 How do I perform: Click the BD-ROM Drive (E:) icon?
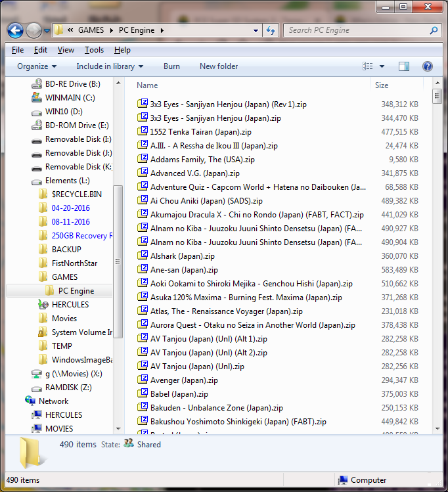[37, 125]
